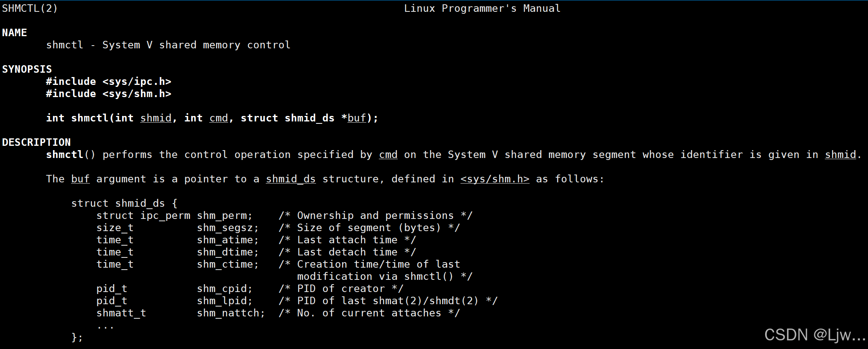Click the underlined shmid_ds in description
868x349 pixels.
coord(291,179)
